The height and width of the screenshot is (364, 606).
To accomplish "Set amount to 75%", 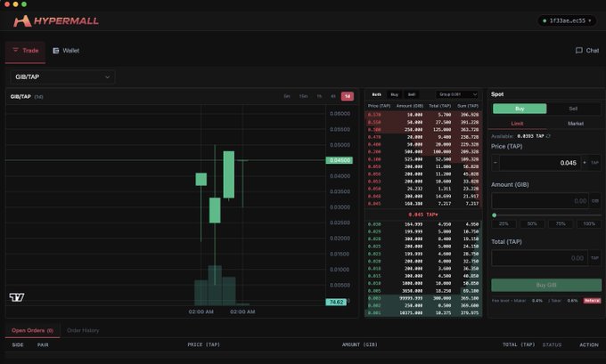I will (561, 224).
